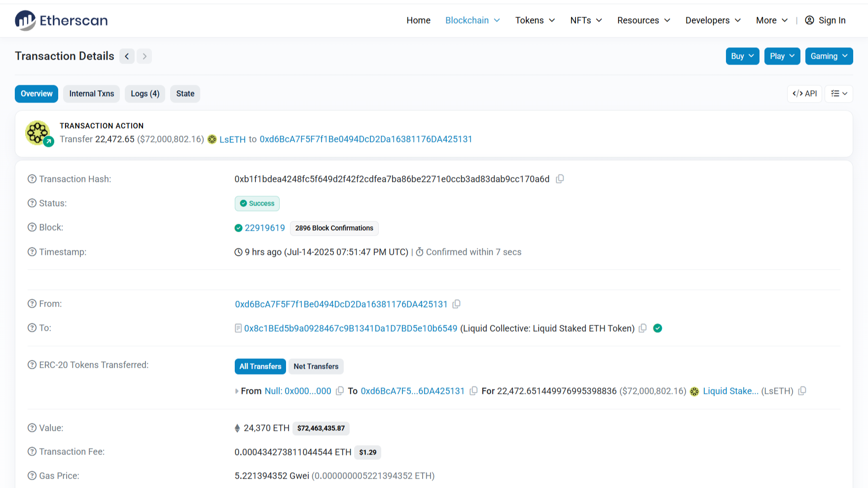Click the Success status badge
The width and height of the screenshot is (868, 488).
(257, 204)
